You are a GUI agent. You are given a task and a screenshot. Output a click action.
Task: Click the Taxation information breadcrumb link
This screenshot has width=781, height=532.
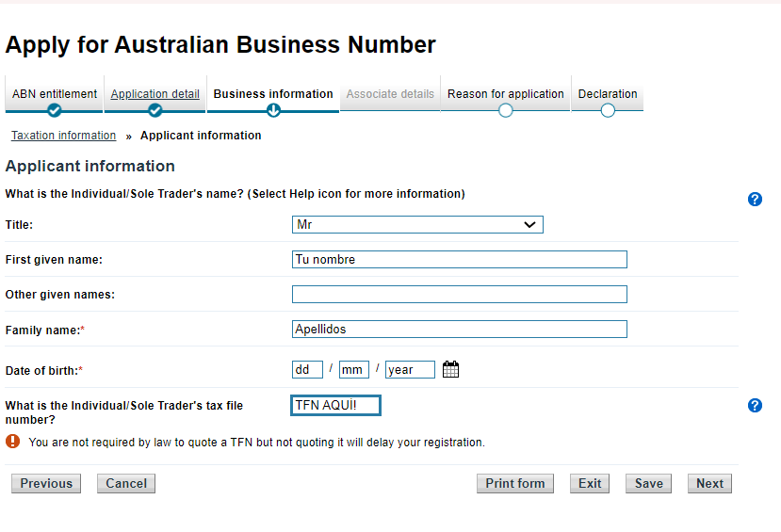(64, 136)
